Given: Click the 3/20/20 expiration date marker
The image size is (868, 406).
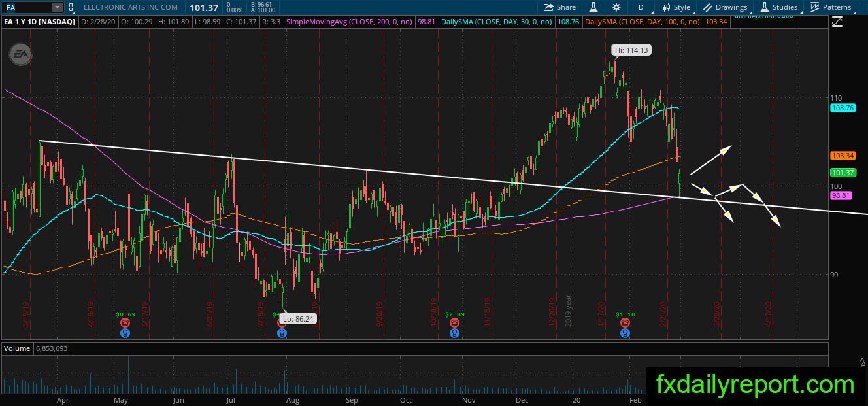Looking at the screenshot, I should tap(717, 313).
